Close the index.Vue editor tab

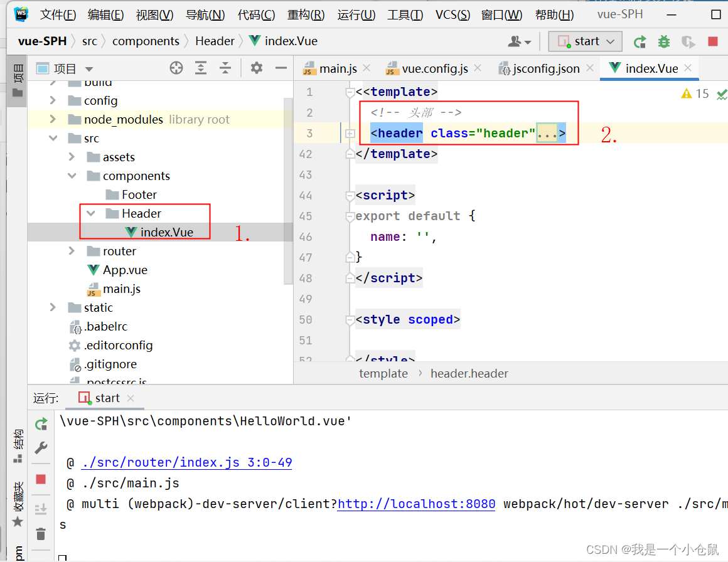click(x=688, y=68)
